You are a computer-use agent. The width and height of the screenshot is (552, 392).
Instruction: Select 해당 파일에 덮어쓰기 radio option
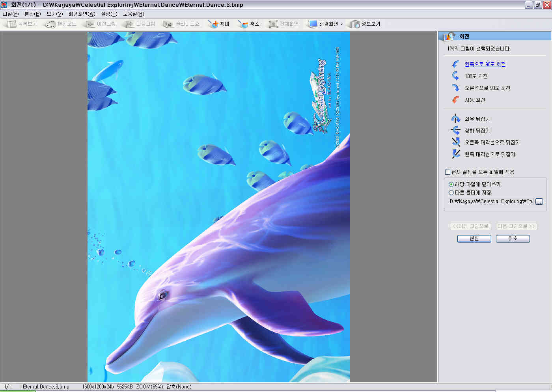451,184
